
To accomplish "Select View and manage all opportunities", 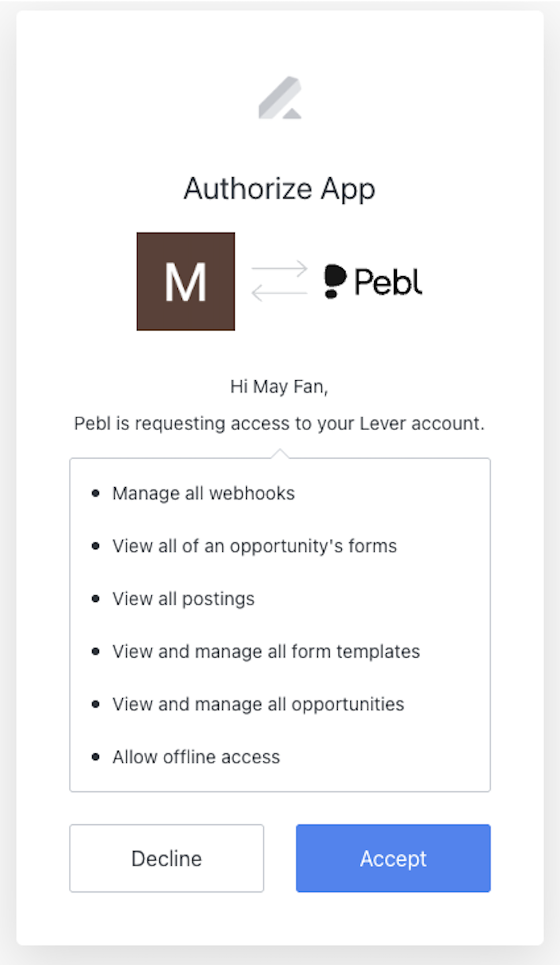I will (258, 704).
